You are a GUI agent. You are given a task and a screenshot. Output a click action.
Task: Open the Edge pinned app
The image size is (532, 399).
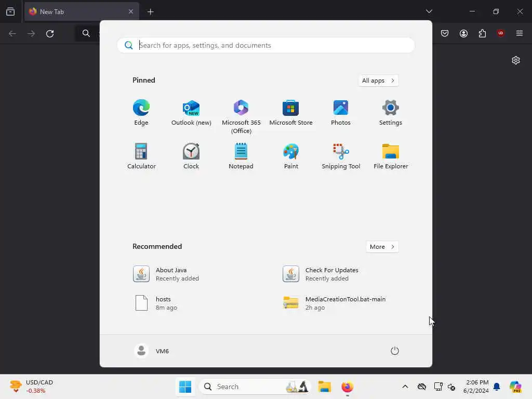(x=141, y=113)
